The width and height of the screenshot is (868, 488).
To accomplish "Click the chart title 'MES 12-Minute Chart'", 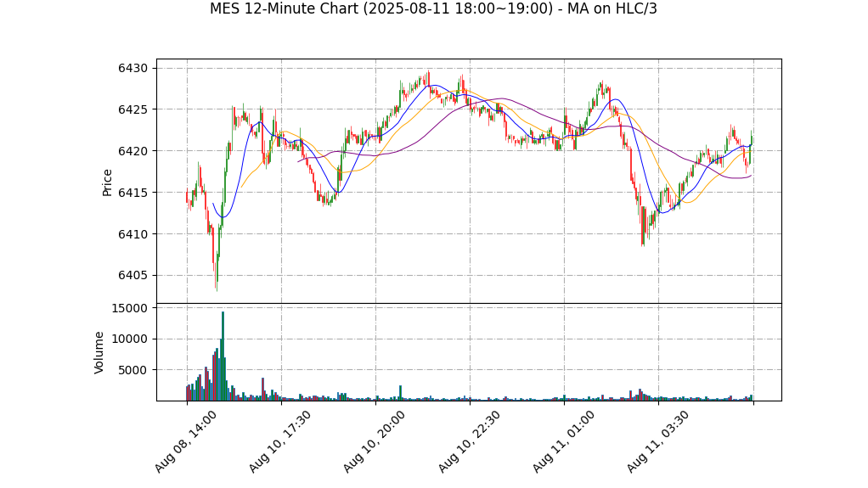I will (433, 8).
